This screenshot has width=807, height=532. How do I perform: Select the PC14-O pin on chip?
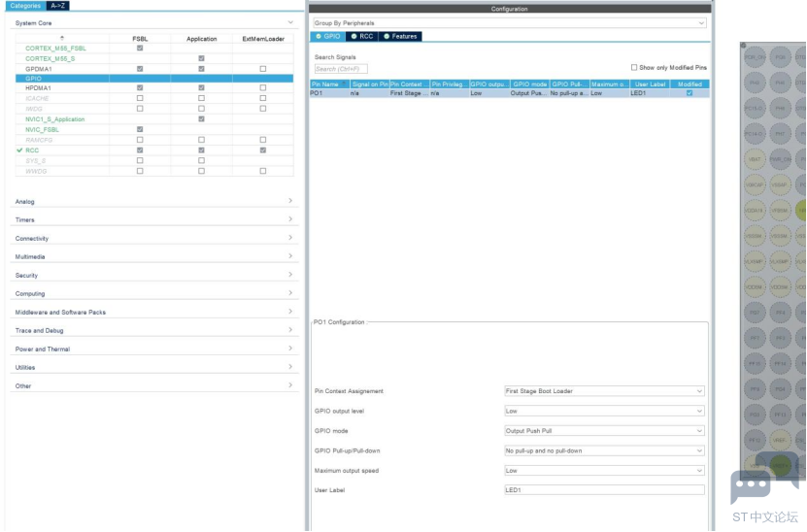755,134
